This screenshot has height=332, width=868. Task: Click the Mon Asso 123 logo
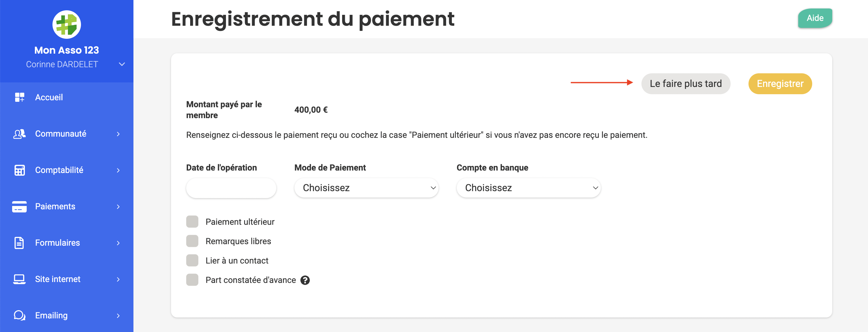coord(67,25)
